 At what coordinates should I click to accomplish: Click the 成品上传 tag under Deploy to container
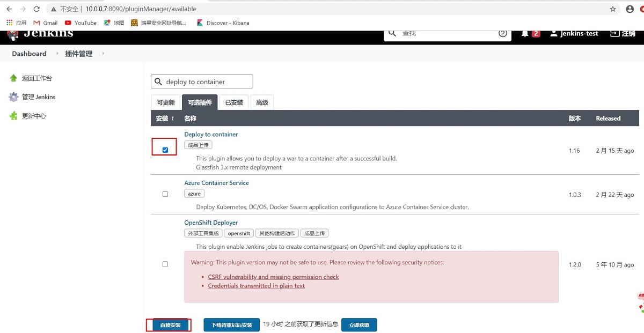pyautogui.click(x=198, y=145)
